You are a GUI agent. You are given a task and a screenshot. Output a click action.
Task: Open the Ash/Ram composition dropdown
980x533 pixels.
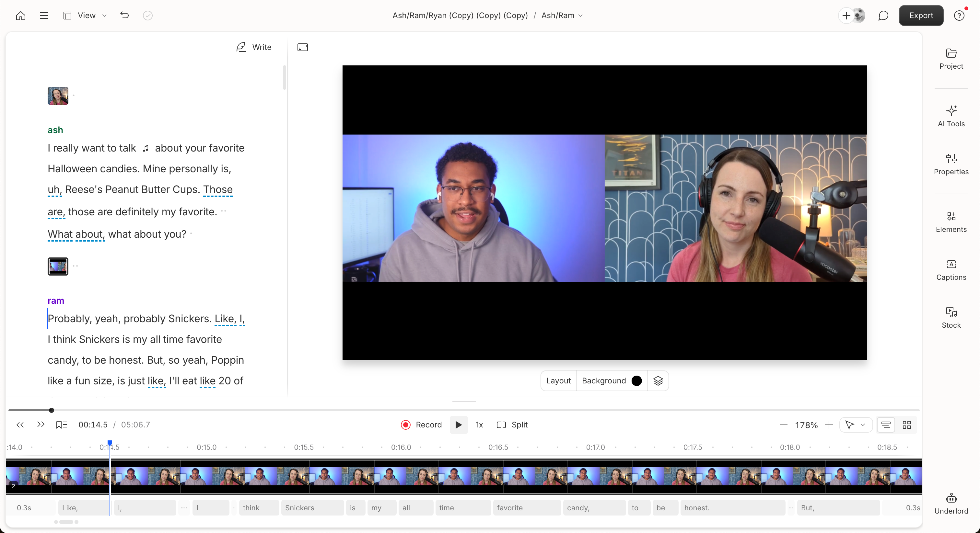tap(562, 16)
